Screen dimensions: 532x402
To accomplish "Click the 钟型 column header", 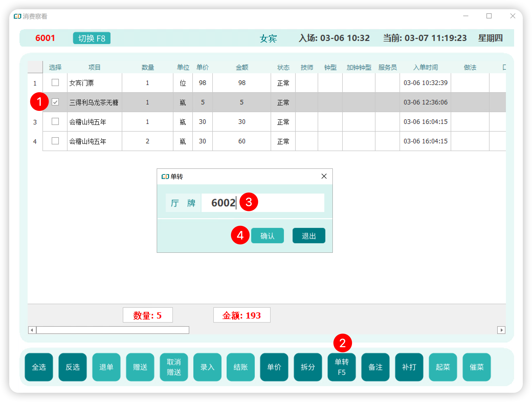I will (330, 67).
